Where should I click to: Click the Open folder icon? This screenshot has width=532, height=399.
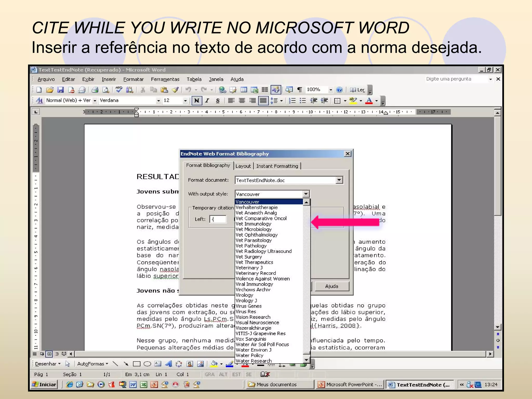click(50, 90)
